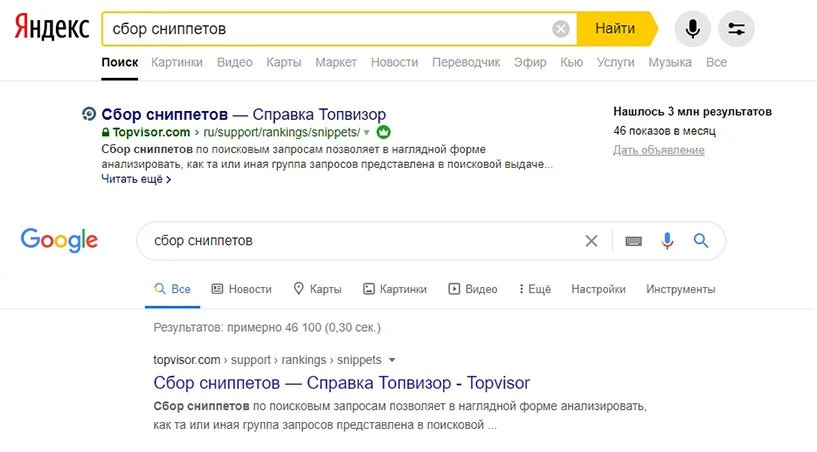This screenshot has width=817, height=452.
Task: Click the green lock icon beside Topvisor.com
Action: pyautogui.click(x=105, y=132)
